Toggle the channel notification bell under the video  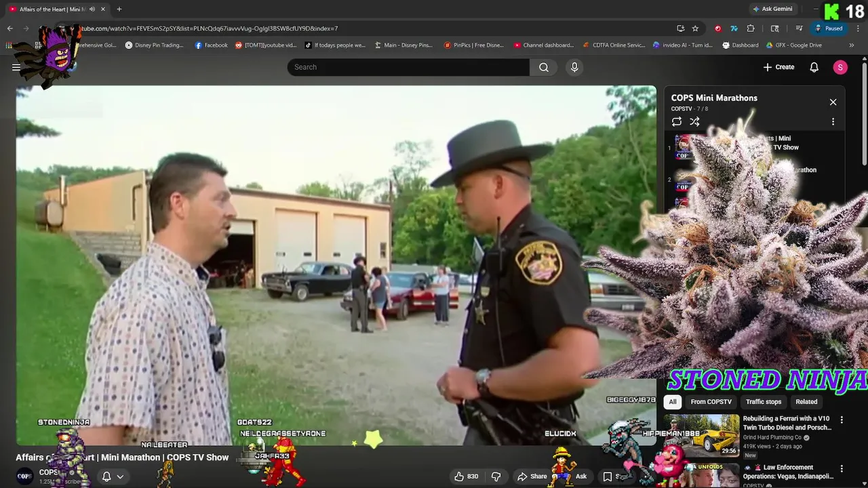106,476
